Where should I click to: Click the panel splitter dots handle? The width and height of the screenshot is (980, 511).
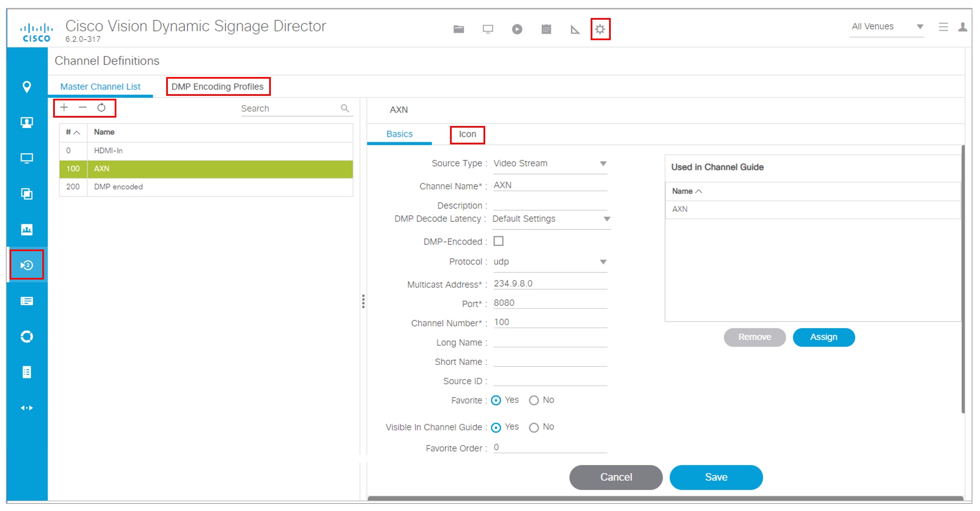[363, 301]
